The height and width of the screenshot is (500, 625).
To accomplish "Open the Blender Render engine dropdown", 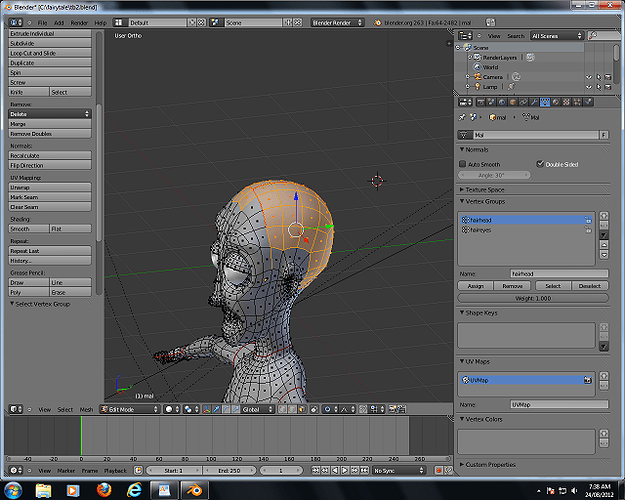I will tap(337, 23).
